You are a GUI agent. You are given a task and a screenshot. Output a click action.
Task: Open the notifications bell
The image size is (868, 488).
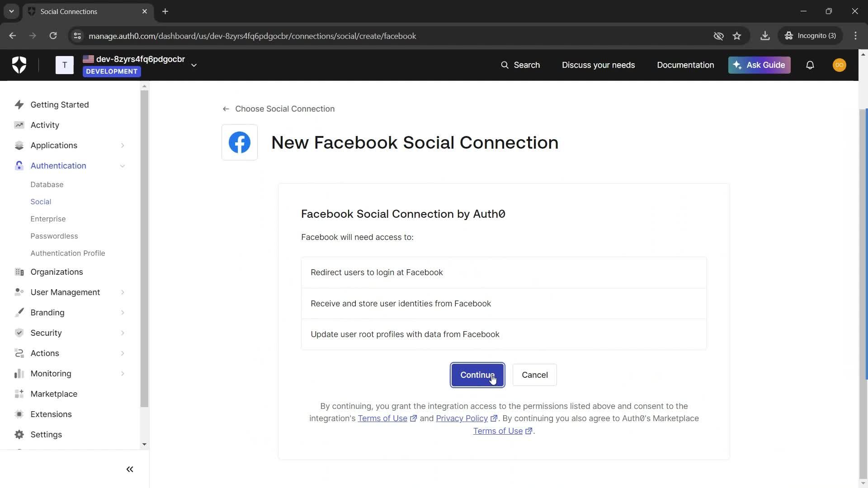810,65
